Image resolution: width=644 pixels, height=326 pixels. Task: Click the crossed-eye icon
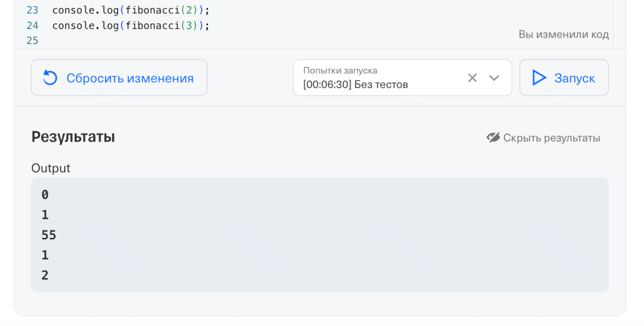click(493, 138)
